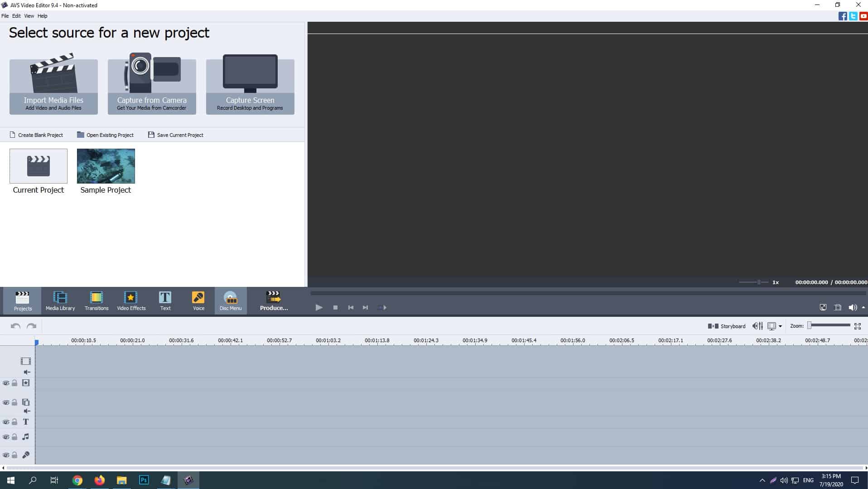Open the Facebook link icon
The width and height of the screenshot is (868, 489).
pyautogui.click(x=843, y=16)
